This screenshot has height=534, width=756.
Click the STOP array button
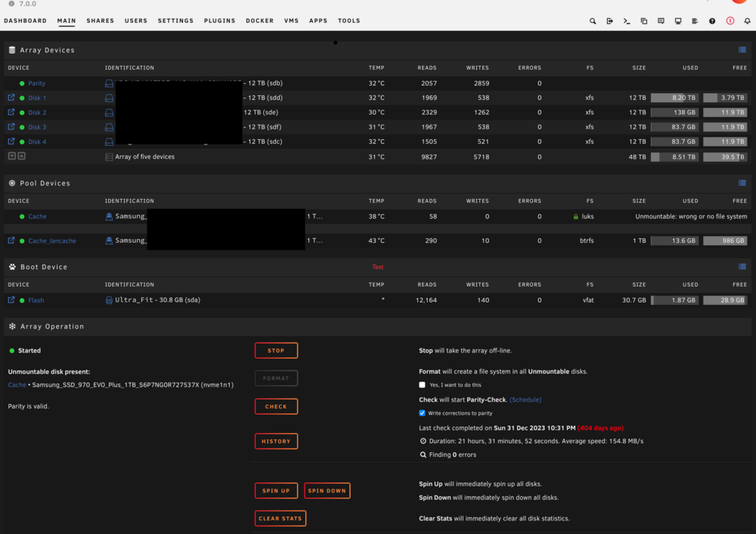[276, 351]
